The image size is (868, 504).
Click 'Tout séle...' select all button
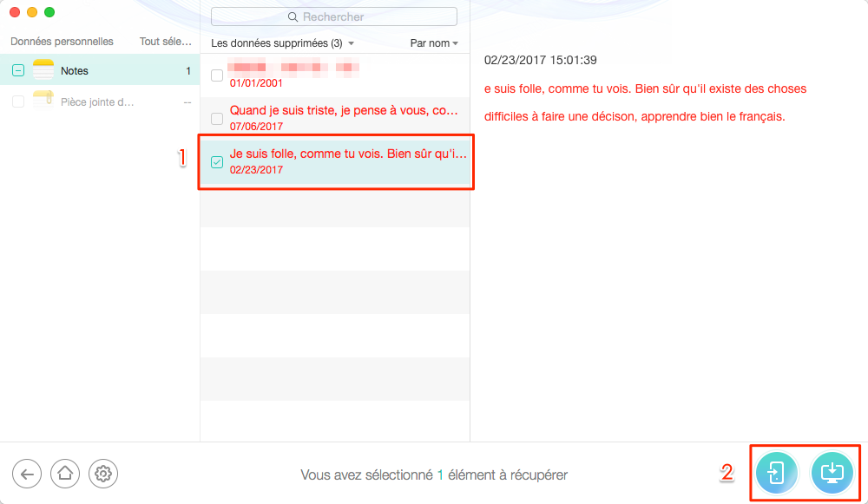[x=166, y=42]
